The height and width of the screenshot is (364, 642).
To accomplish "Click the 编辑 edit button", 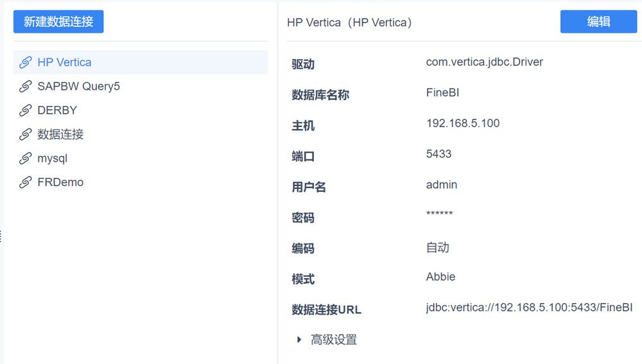I will [x=598, y=22].
